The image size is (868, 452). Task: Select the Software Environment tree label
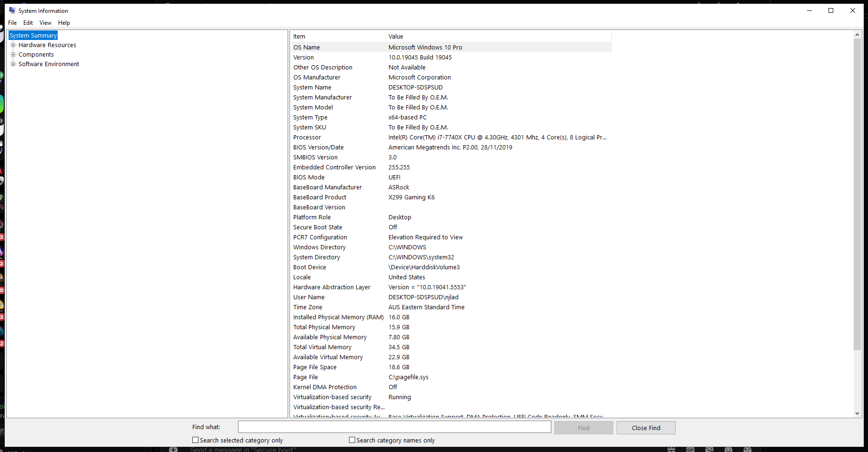[x=49, y=64]
